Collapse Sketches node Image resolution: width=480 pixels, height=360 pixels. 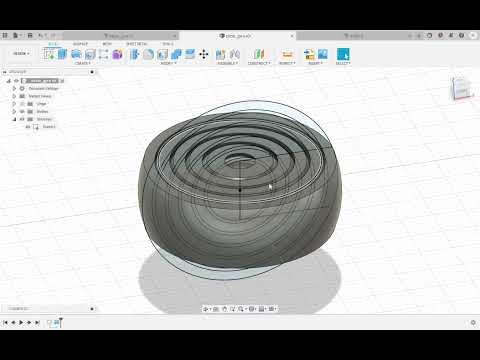[x=14, y=119]
